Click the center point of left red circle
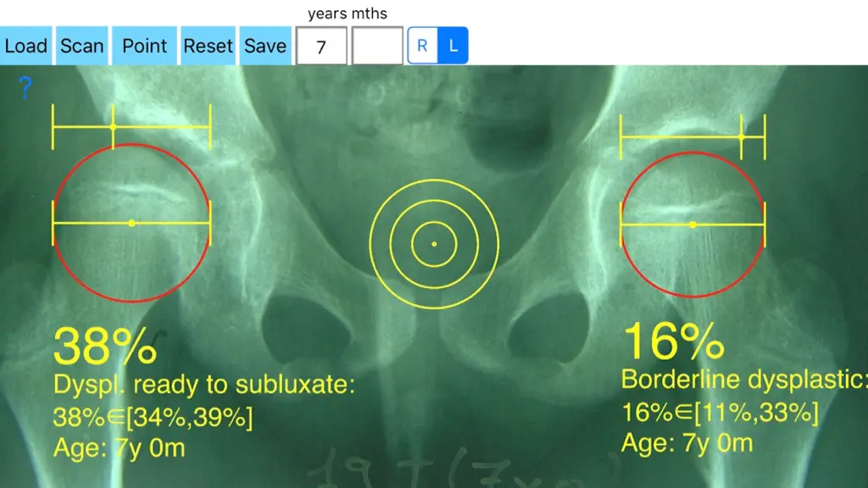This screenshot has width=868, height=488. tap(131, 223)
